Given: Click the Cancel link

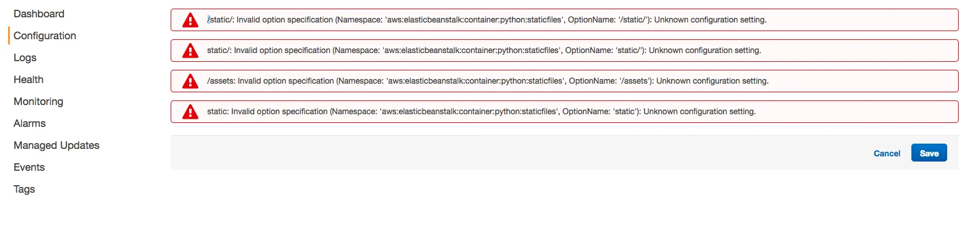Looking at the screenshot, I should click(x=887, y=153).
